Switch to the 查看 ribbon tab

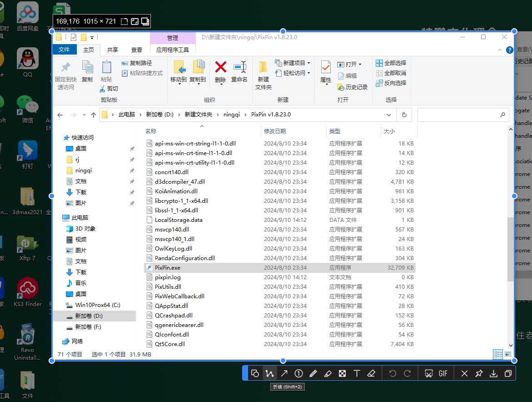click(x=137, y=50)
